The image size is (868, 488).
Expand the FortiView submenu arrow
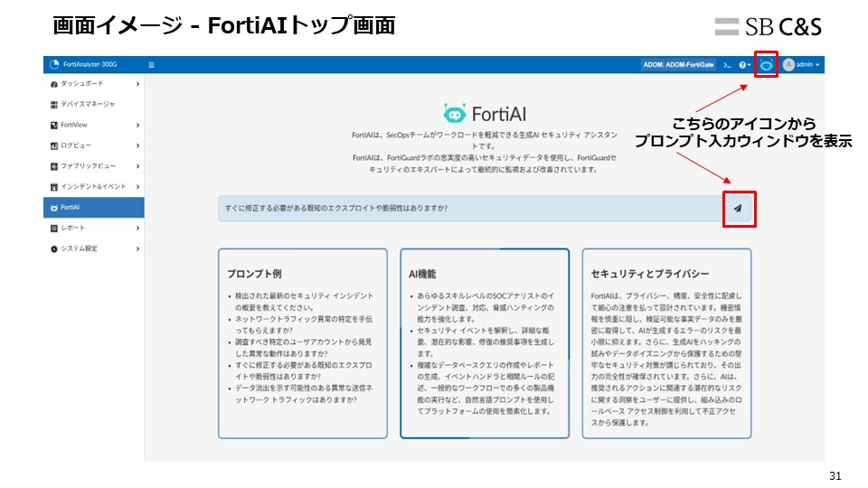(137, 125)
